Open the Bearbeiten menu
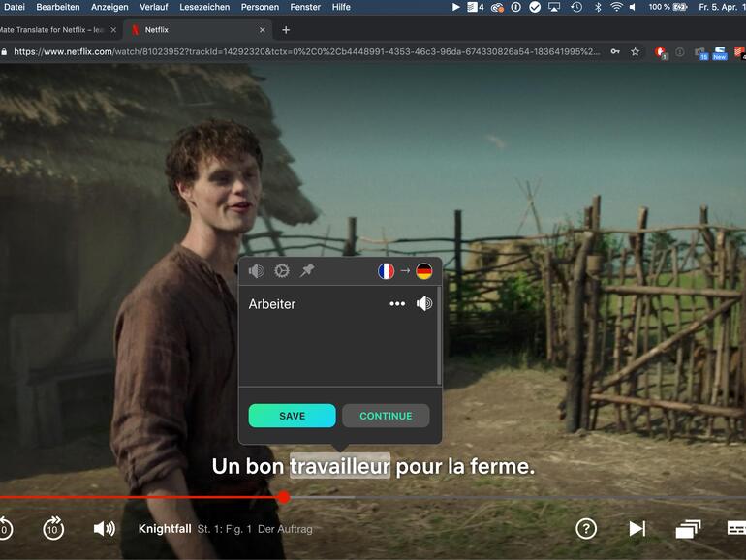746x560 pixels. click(58, 7)
